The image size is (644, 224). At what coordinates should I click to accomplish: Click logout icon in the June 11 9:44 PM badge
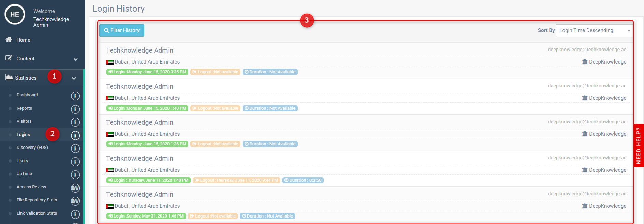click(x=197, y=180)
